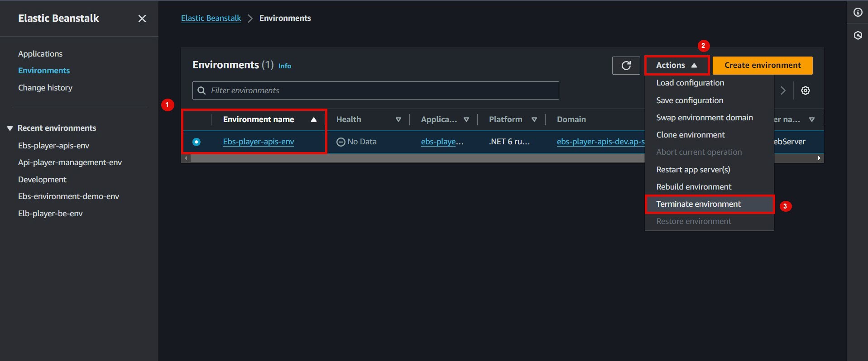Viewport: 868px width, 361px height.
Task: Click the hexagon icon in right rail
Action: 858,35
